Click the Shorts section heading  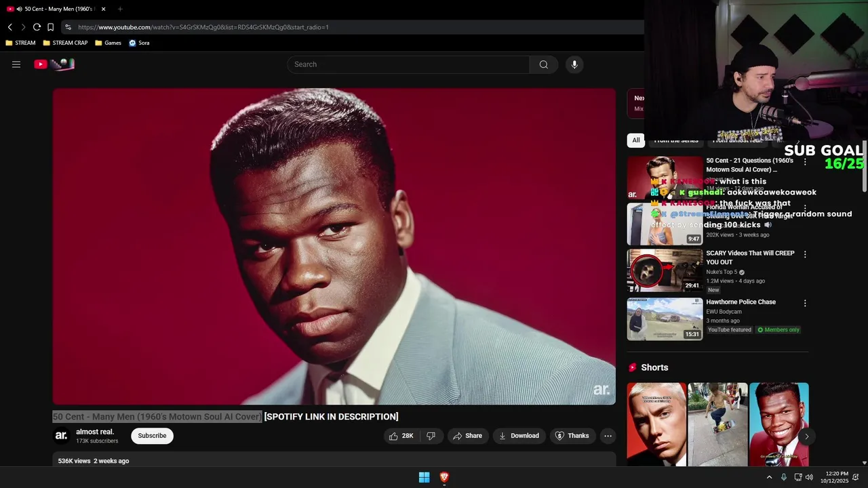pyautogui.click(x=654, y=367)
